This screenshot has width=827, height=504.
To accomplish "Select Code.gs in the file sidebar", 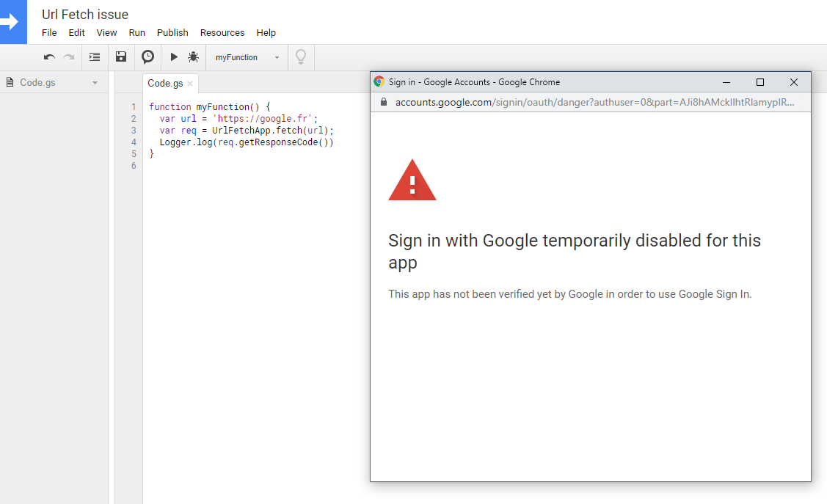I will pos(37,83).
